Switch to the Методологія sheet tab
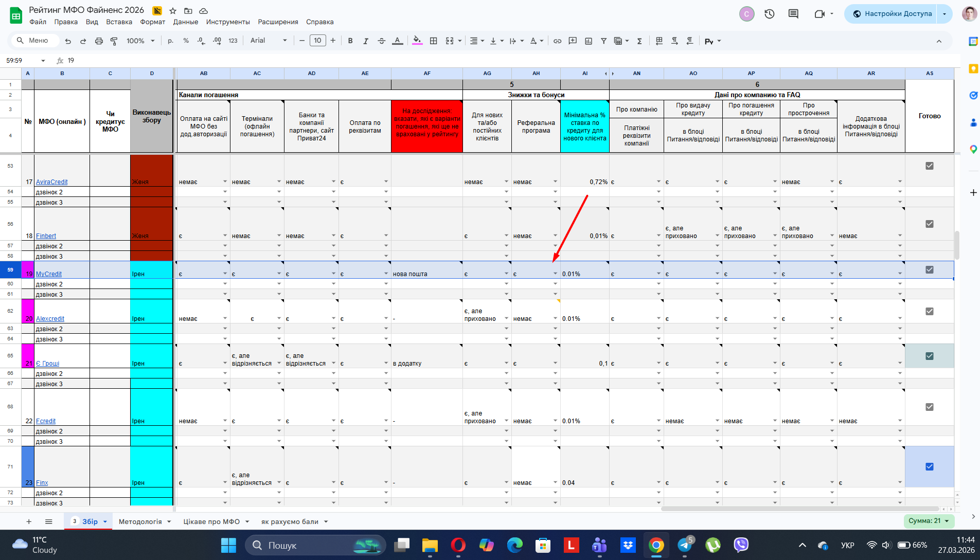 point(140,521)
